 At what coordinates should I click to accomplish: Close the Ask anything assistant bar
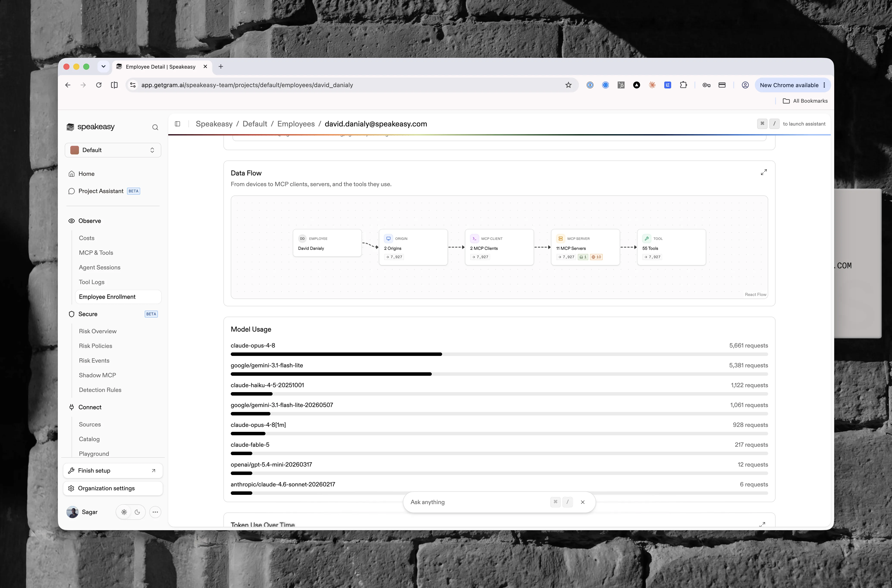coord(582,502)
